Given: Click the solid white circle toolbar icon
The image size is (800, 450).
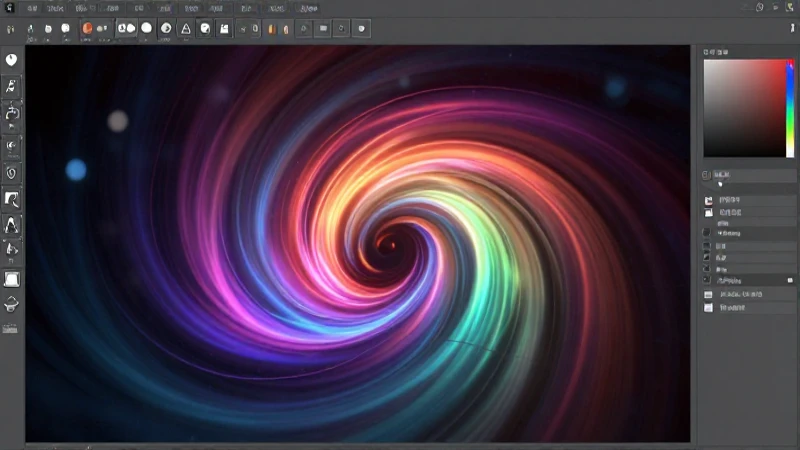Looking at the screenshot, I should point(146,28).
